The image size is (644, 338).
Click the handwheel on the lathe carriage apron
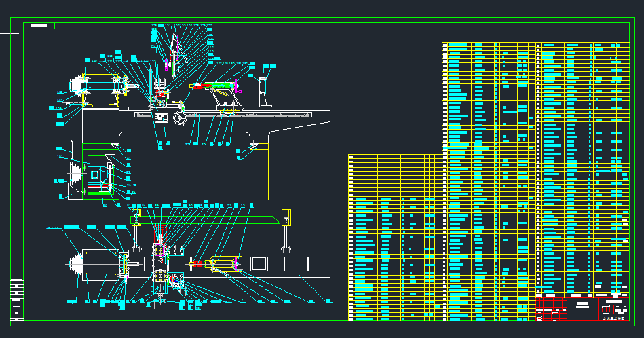[x=181, y=119]
